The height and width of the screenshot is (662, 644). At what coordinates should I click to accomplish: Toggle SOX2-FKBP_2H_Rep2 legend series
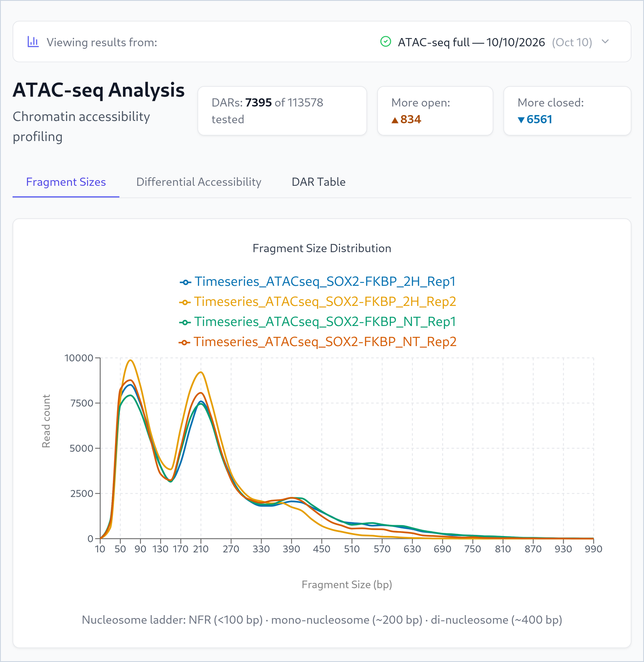317,302
